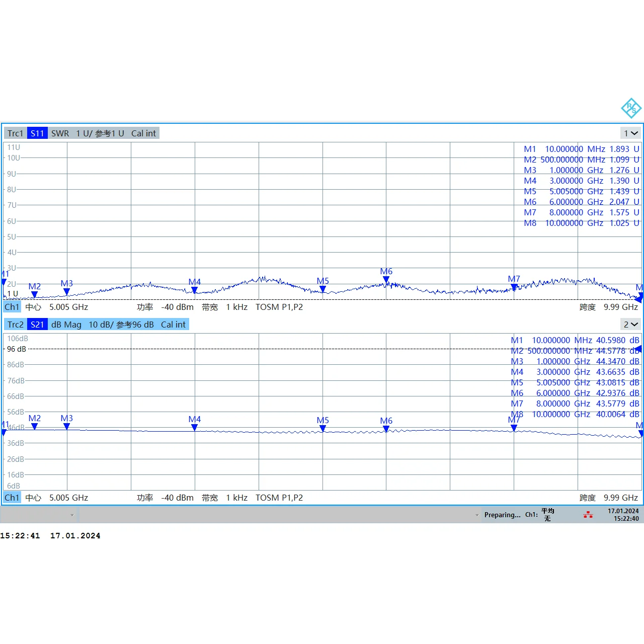
Task: Expand the left status bar dropdown arrow
Action: pos(72,515)
